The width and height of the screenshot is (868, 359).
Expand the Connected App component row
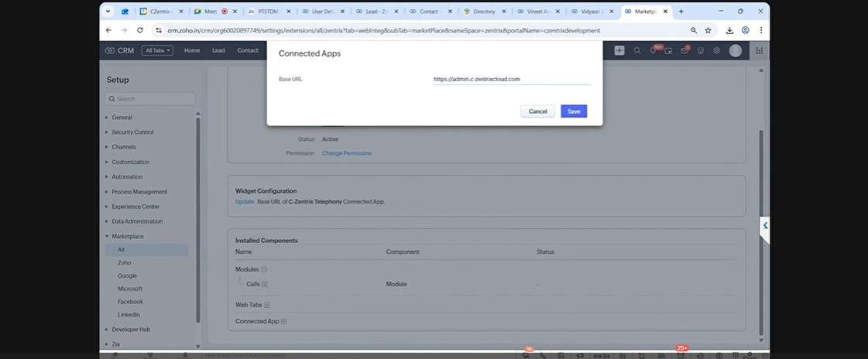283,321
